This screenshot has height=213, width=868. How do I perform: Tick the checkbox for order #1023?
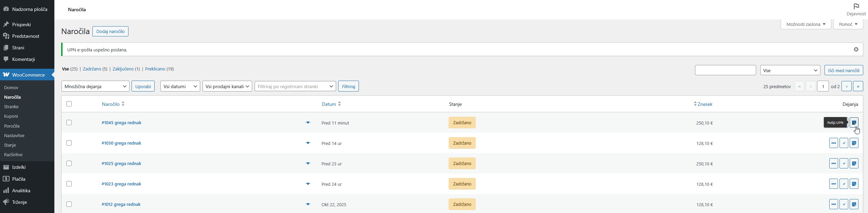(x=69, y=184)
